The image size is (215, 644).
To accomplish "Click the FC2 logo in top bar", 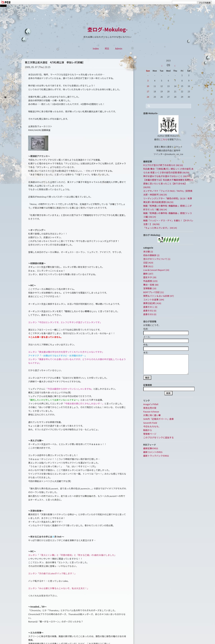I will pyautogui.click(x=6, y=2).
